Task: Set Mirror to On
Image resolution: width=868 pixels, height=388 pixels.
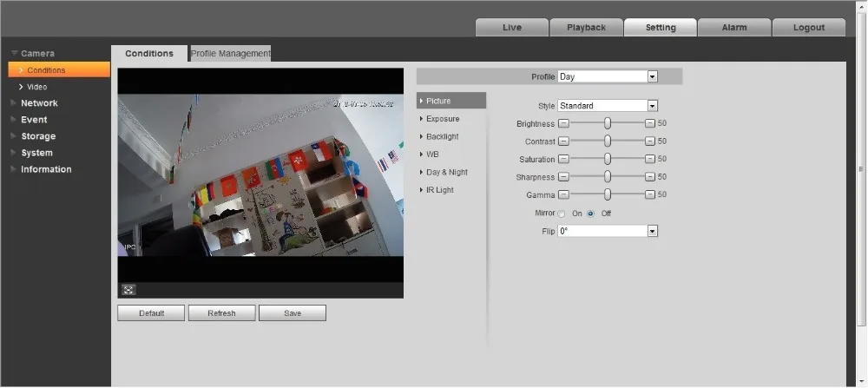Action: (x=562, y=214)
